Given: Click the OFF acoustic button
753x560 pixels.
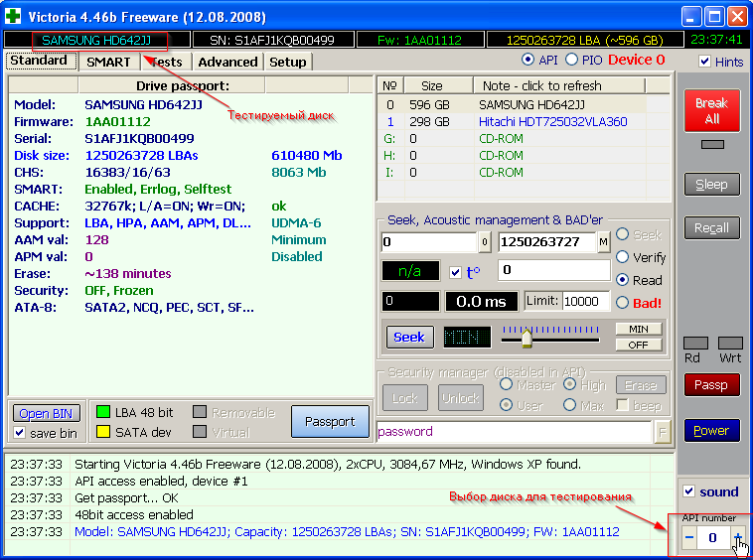Looking at the screenshot, I should [639, 345].
